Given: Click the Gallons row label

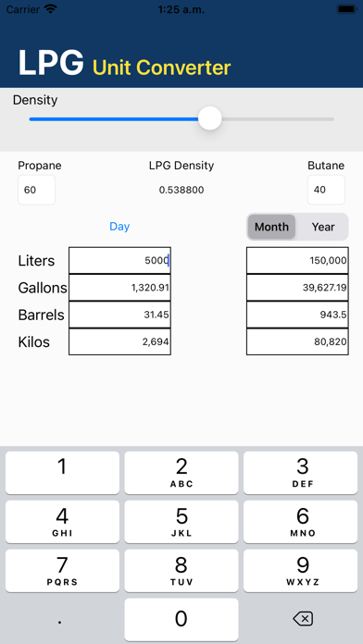Looking at the screenshot, I should 43,288.
